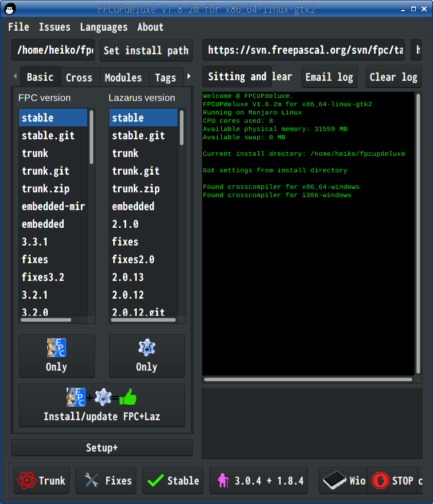
Task: Switch to the Cross tab
Action: pos(79,77)
